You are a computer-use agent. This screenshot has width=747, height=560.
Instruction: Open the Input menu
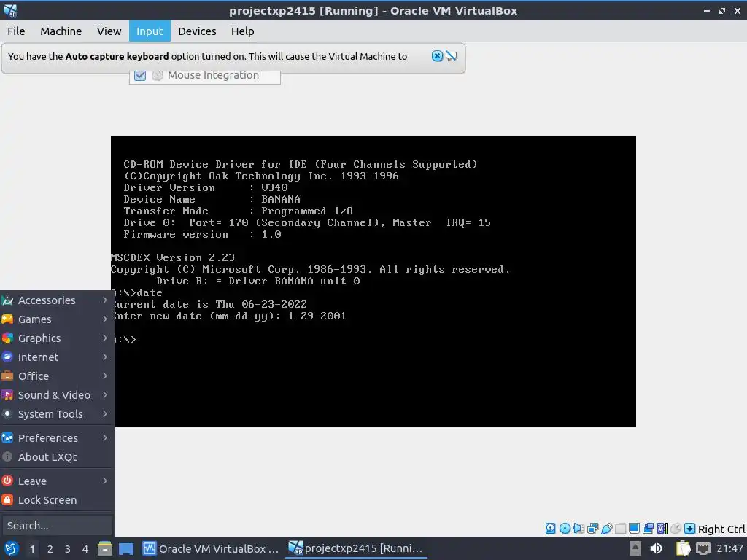(x=150, y=31)
